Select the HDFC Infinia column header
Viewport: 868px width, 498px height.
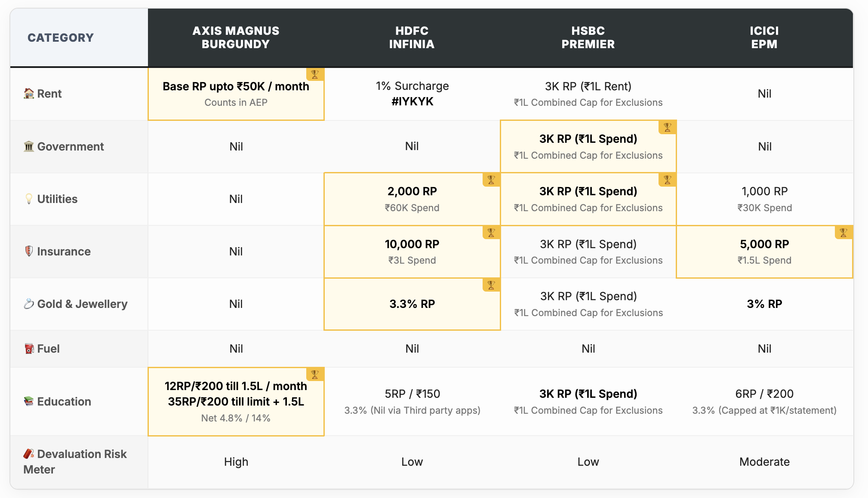[x=412, y=37]
